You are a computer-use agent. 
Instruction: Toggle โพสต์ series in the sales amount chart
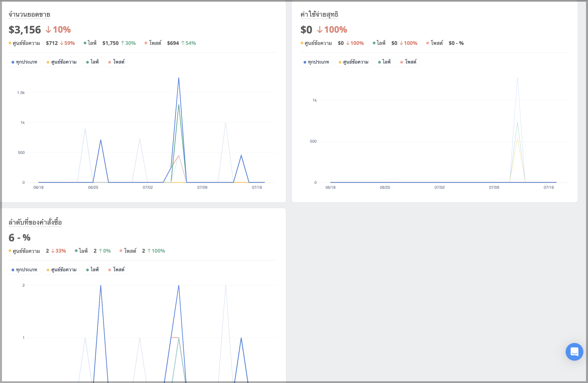pos(116,62)
